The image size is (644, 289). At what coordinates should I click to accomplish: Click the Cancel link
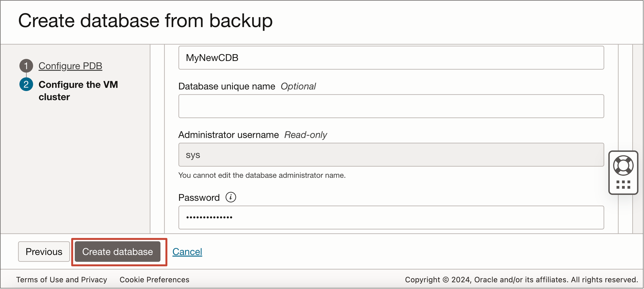tap(187, 251)
